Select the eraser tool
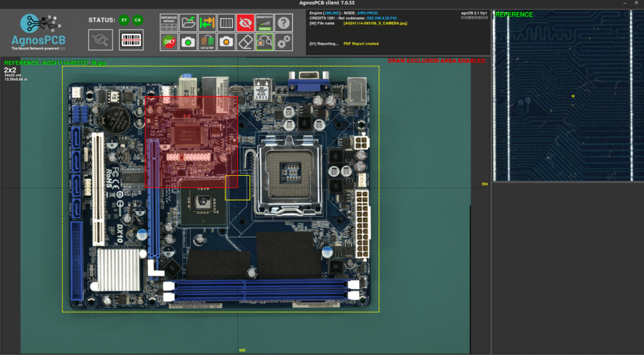Viewport: 644px width, 355px height. point(245,42)
